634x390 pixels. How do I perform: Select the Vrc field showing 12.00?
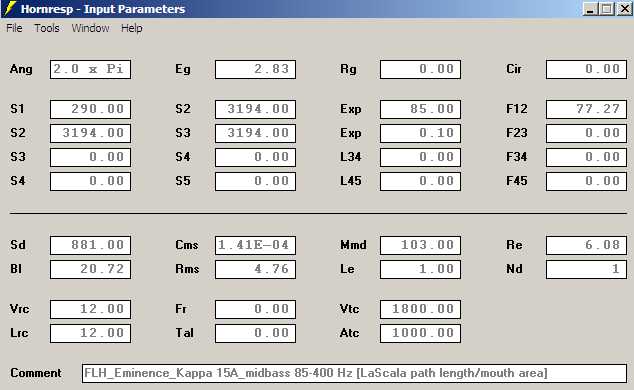(x=91, y=310)
